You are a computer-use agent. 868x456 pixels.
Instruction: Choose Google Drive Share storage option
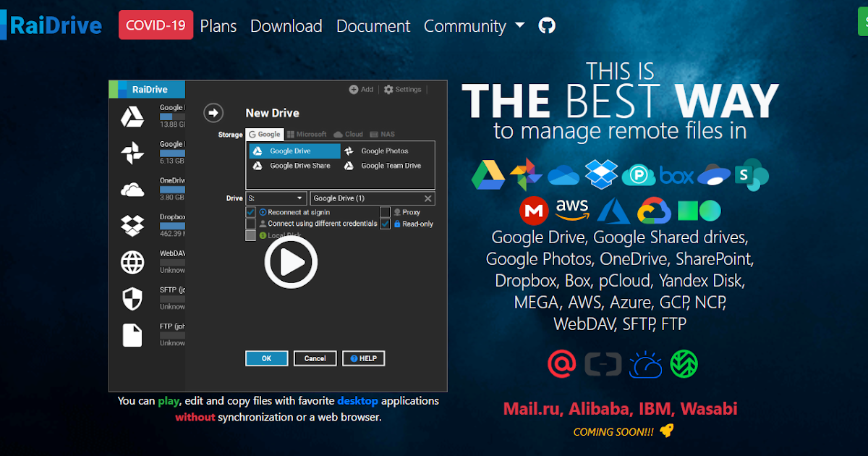tap(292, 166)
